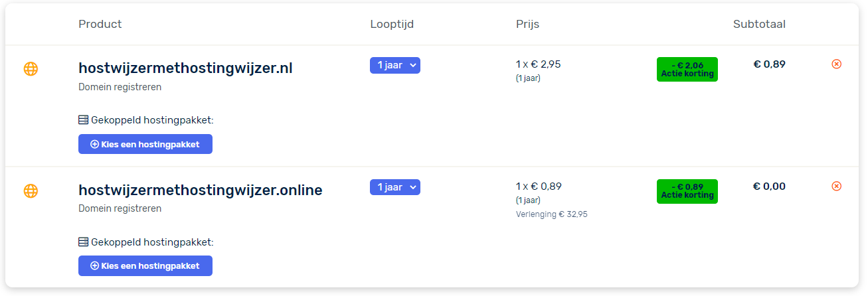Click the € 0,00 subtotal amount
The image size is (868, 296).
coord(768,186)
